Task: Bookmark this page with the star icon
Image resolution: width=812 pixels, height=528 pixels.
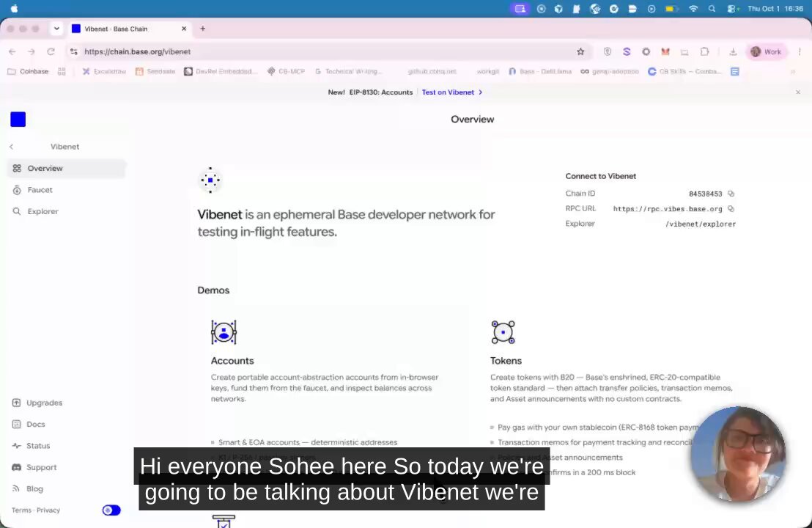Action: pyautogui.click(x=580, y=52)
